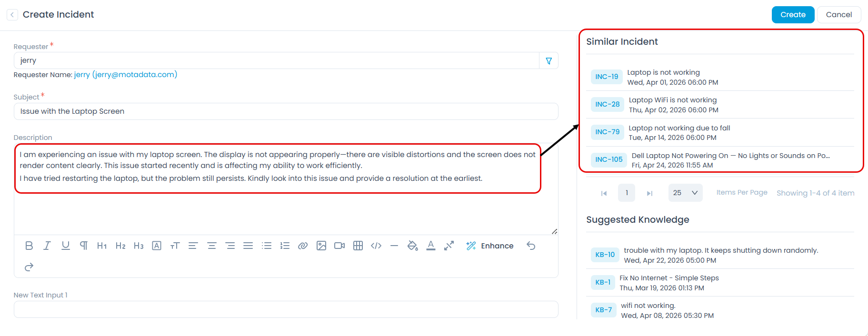
Task: Insert a hyperlink in the description
Action: [x=302, y=246]
